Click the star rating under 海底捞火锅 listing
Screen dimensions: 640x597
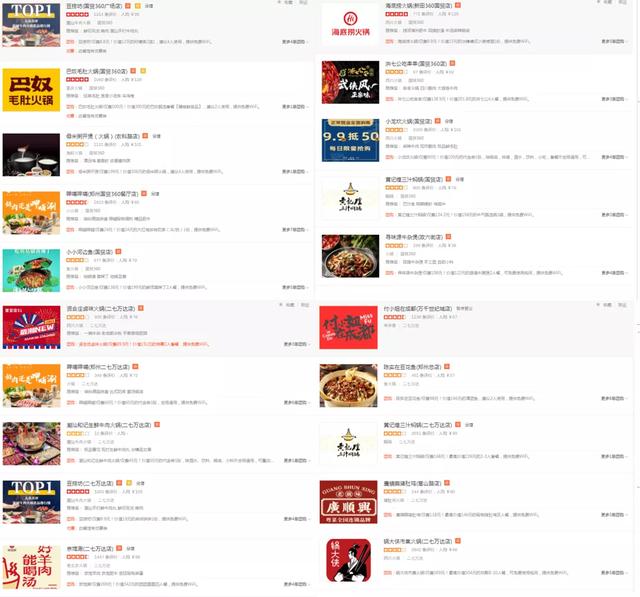click(x=397, y=14)
